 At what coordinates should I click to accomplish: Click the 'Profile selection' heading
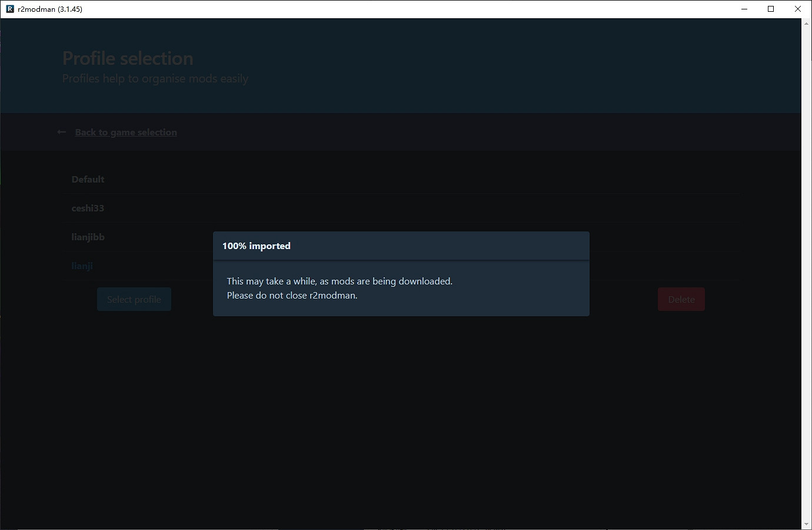(x=128, y=58)
